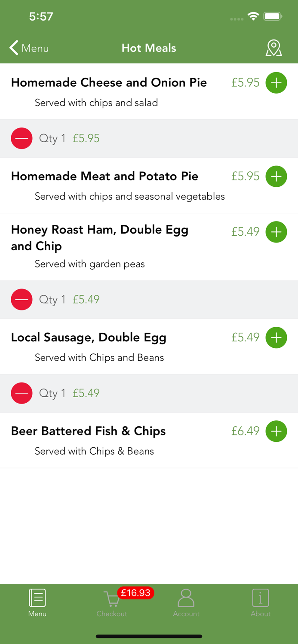Add Honey Roast Ham, Double Egg and Chip

276,232
